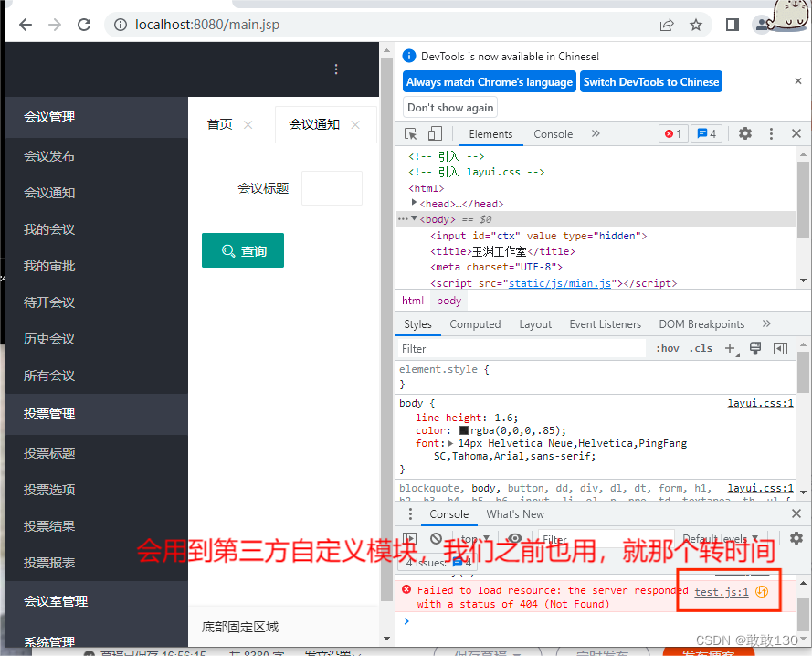
Task: Close the 首页 tab
Action: [x=248, y=125]
